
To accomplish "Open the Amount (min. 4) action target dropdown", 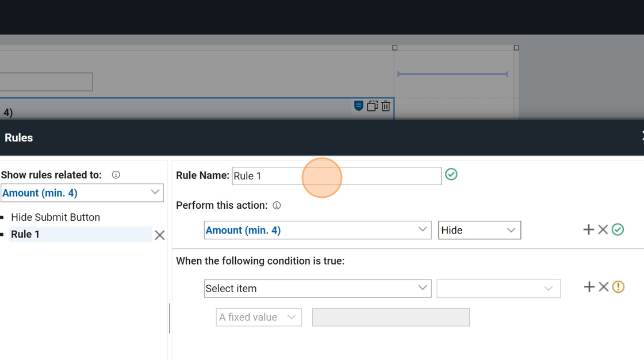I will point(317,230).
